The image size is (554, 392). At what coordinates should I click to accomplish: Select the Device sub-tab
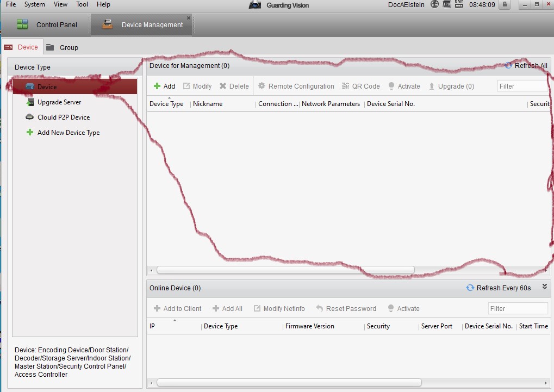pyautogui.click(x=22, y=47)
